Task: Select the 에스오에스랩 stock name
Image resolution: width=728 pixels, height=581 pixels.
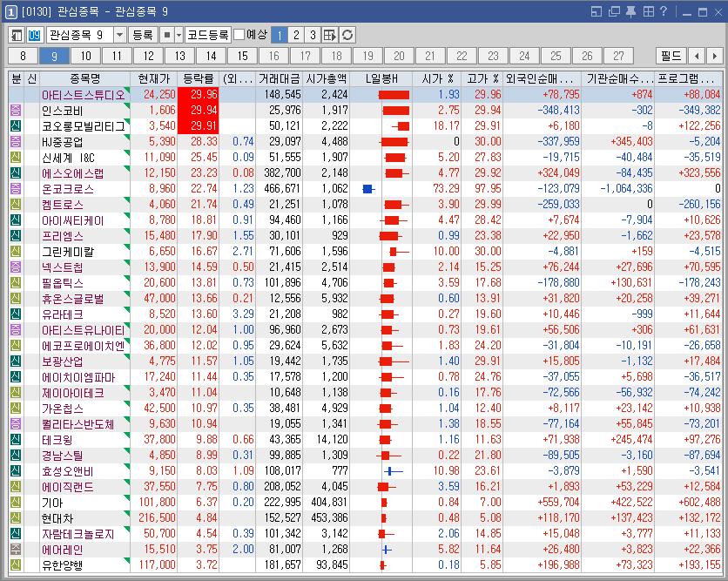Action: click(x=72, y=173)
